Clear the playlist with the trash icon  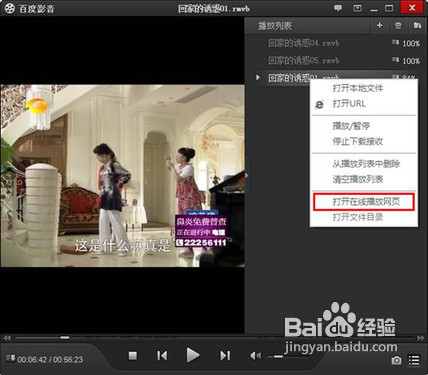[x=398, y=25]
